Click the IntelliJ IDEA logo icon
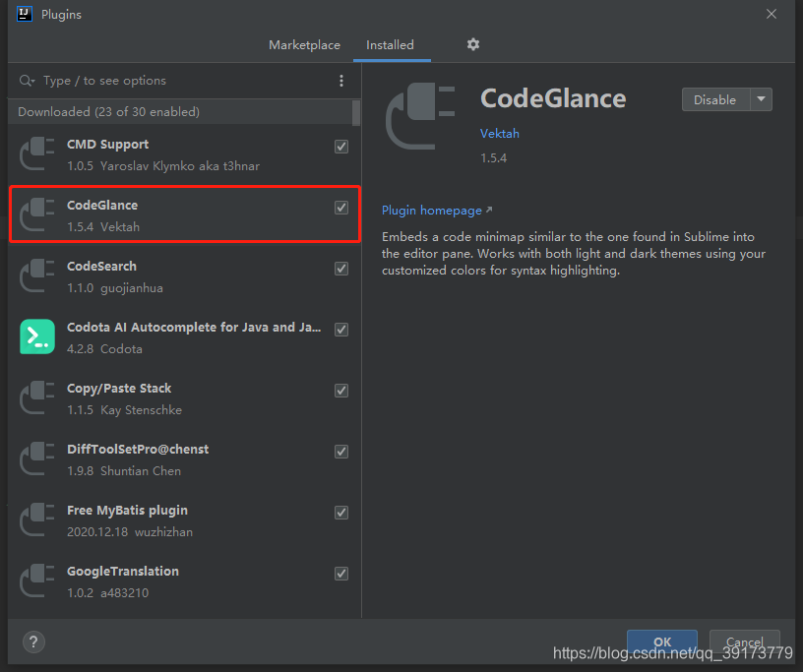 [x=24, y=14]
